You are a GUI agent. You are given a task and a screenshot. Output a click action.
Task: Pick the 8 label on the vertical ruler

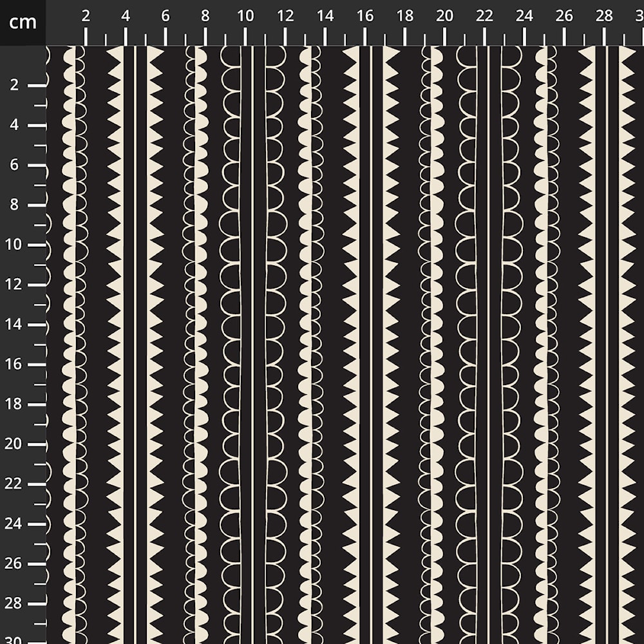point(14,205)
